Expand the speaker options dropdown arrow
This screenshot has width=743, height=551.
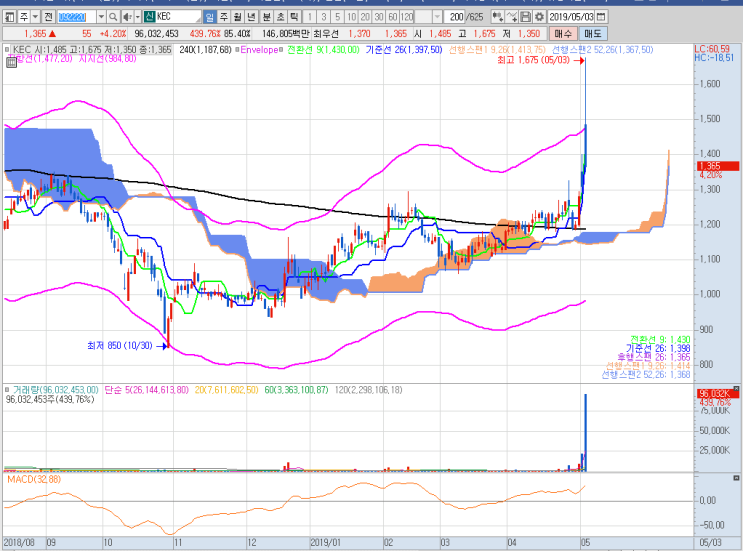[138, 17]
